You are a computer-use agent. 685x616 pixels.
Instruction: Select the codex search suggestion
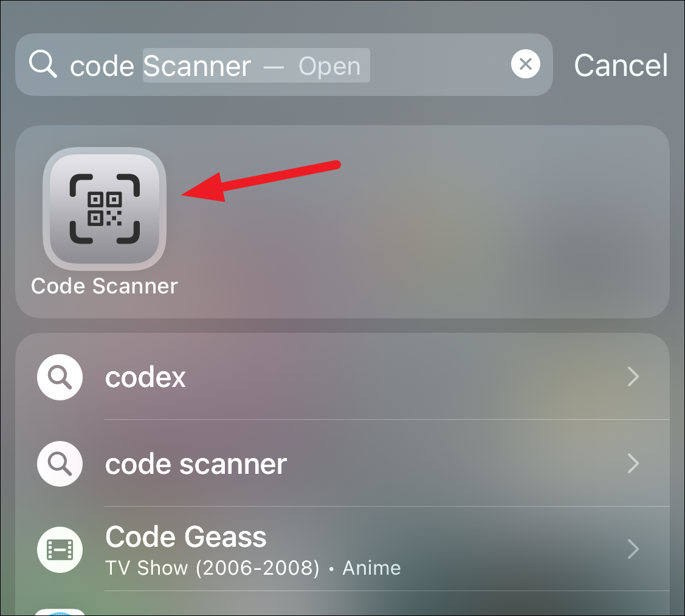pyautogui.click(x=343, y=377)
